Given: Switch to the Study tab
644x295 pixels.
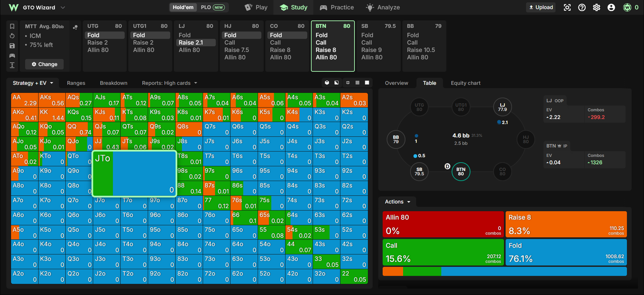Looking at the screenshot, I should [294, 7].
